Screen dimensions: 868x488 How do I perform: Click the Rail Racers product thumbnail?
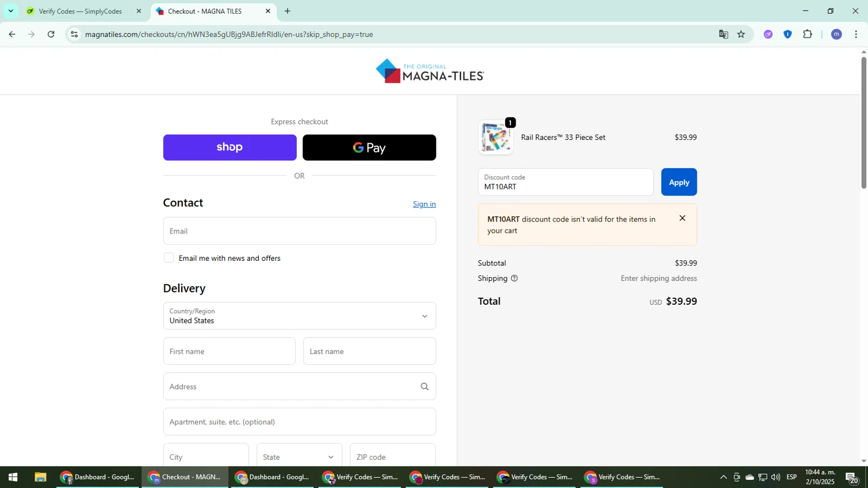(496, 138)
